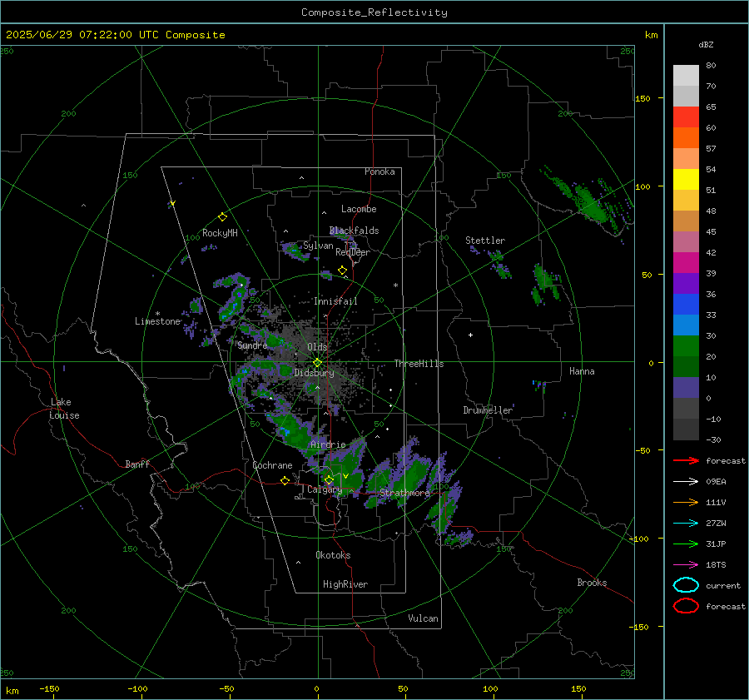Click the cyan current ellipse in legend

pos(686,585)
